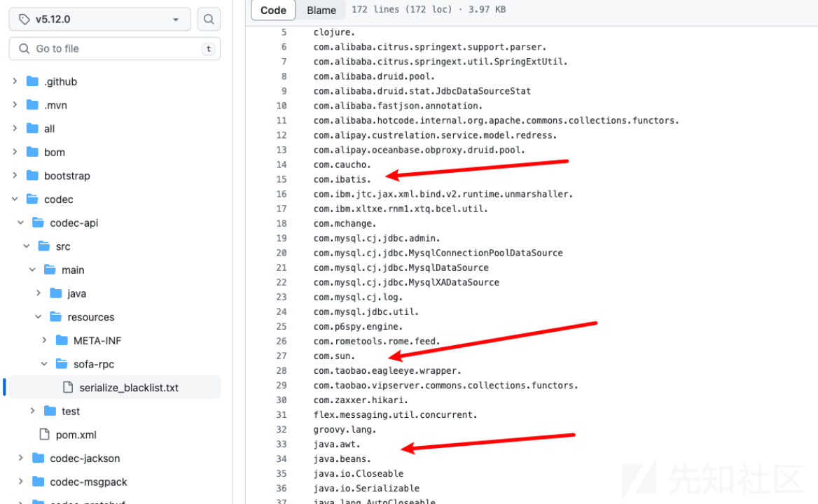818x504 pixels.
Task: Expand the codec-msgpack folder chevron
Action: tap(20, 482)
